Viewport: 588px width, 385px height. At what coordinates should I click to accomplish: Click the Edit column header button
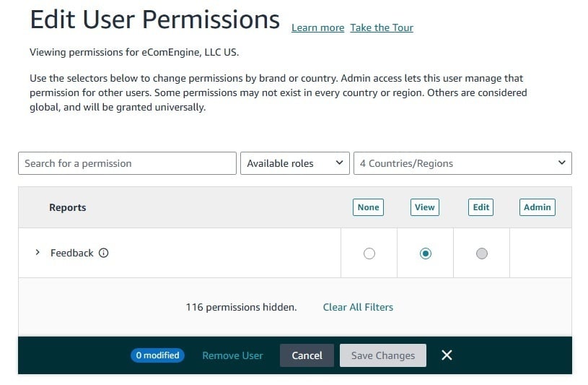click(481, 207)
